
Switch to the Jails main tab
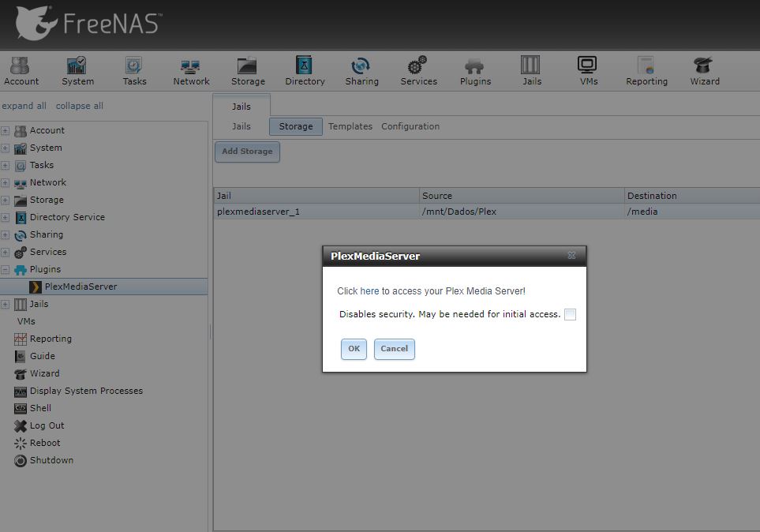pos(241,107)
